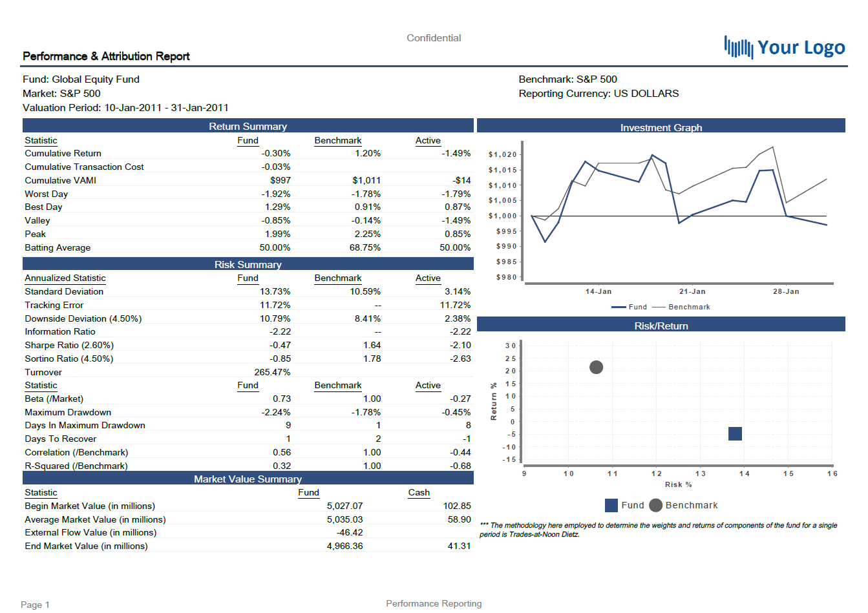The width and height of the screenshot is (868, 613).
Task: Click the gray Benchmark circle in scatter plot
Action: pyautogui.click(x=596, y=367)
